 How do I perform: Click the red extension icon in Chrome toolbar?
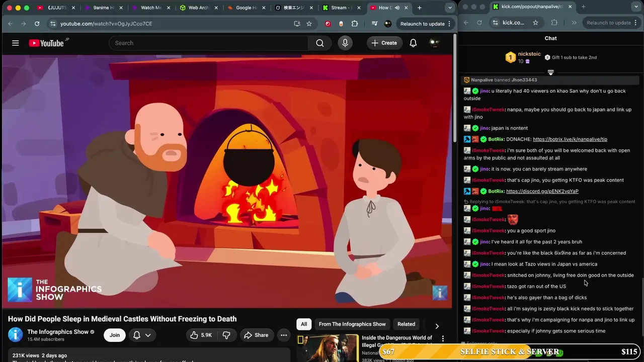point(328,24)
